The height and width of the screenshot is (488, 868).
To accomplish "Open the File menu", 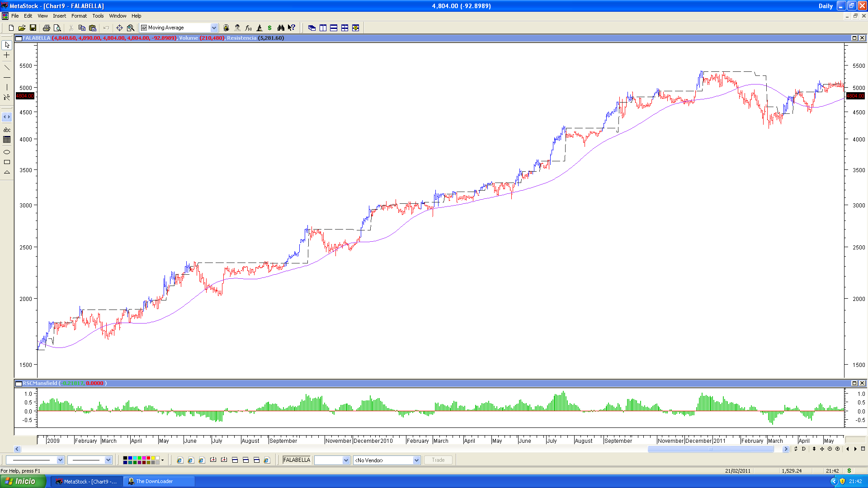I will tap(15, 16).
